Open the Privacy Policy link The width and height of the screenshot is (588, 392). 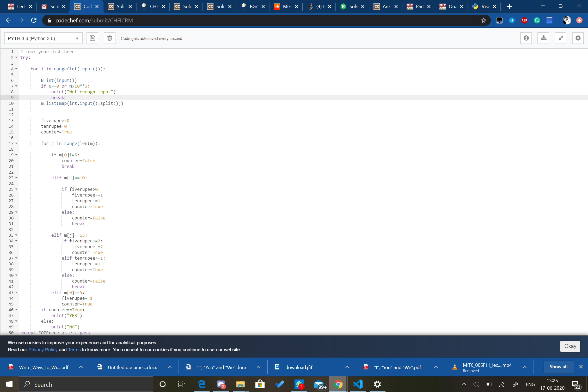[x=43, y=350]
